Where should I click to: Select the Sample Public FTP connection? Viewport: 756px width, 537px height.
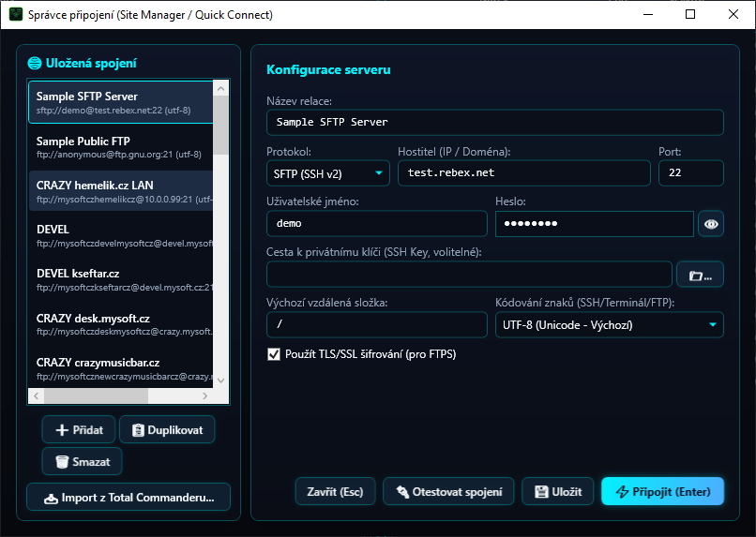[121, 147]
